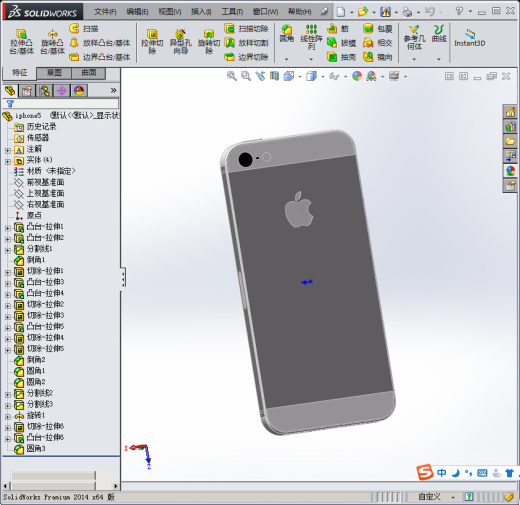Select the 旋转切除 revolved cut tool
Screen dimensions: 520x505
209,42
